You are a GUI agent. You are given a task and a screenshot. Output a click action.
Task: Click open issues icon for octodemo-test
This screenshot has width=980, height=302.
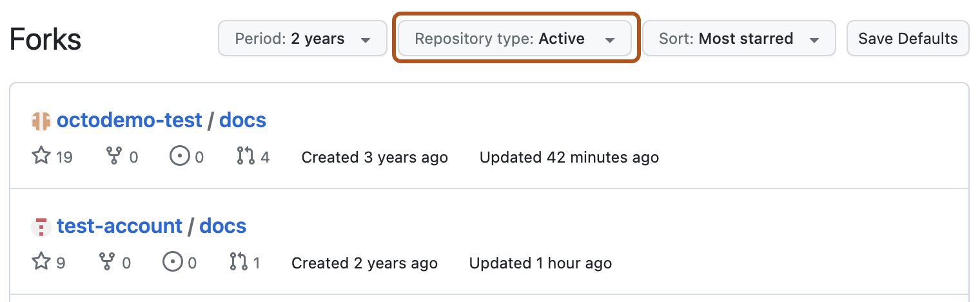click(x=179, y=157)
